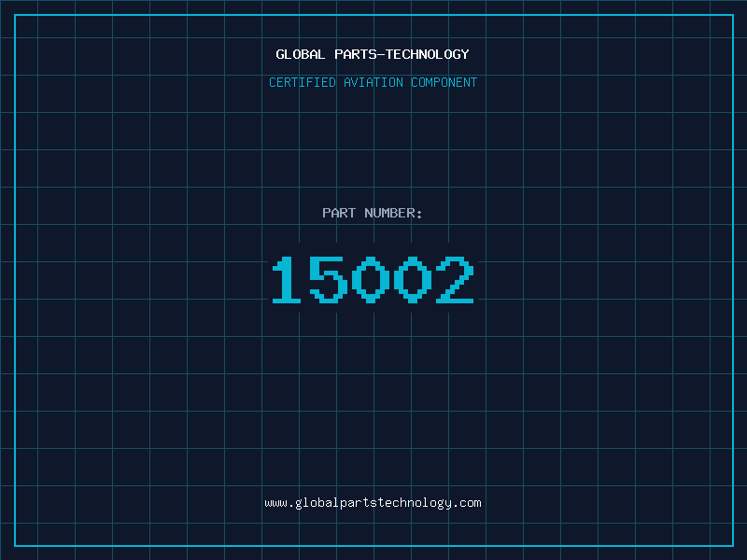Screen dimensions: 747x560
Task: Select the CERTIFIED AVIATION COMPONENT subtitle
Action: point(373,82)
